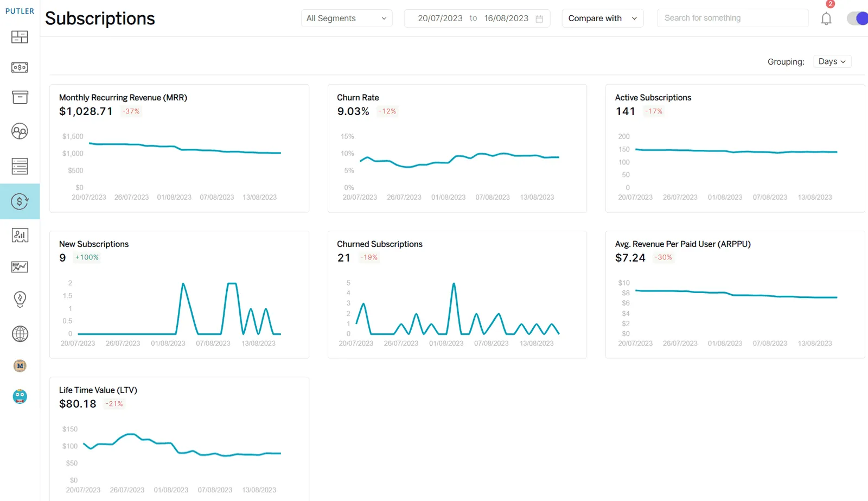Click the Search for something field

coord(733,18)
